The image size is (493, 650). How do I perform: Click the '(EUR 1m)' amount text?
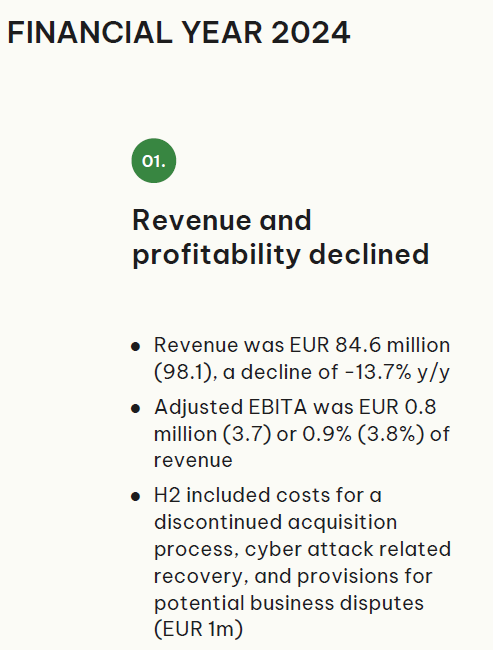pyautogui.click(x=198, y=629)
